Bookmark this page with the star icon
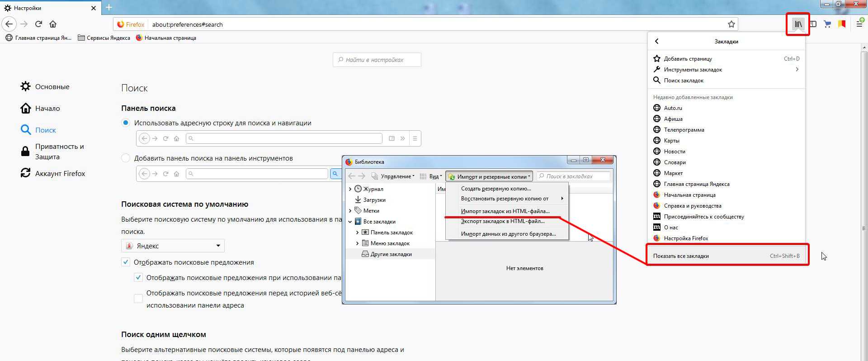 coord(731,24)
